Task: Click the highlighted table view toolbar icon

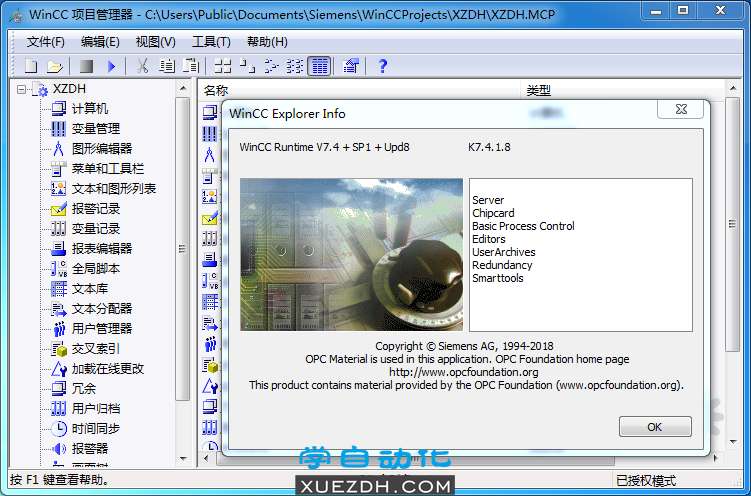Action: click(x=319, y=66)
